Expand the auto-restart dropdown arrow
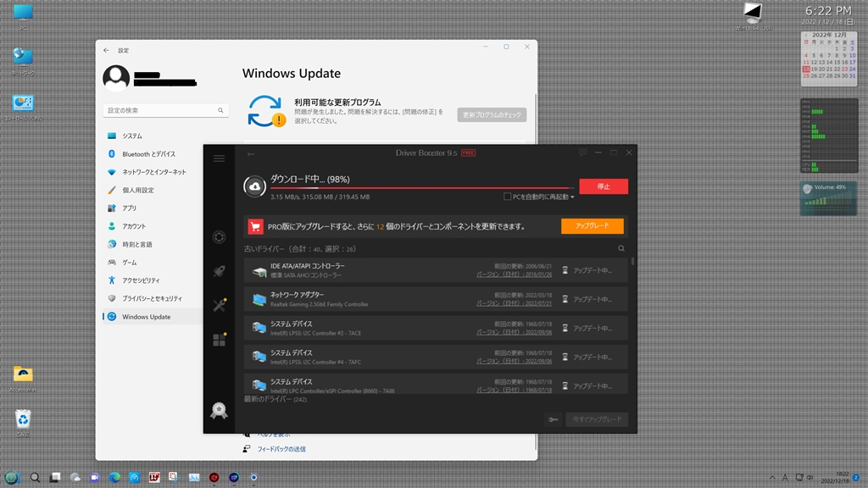Image resolution: width=868 pixels, height=488 pixels. [x=572, y=197]
